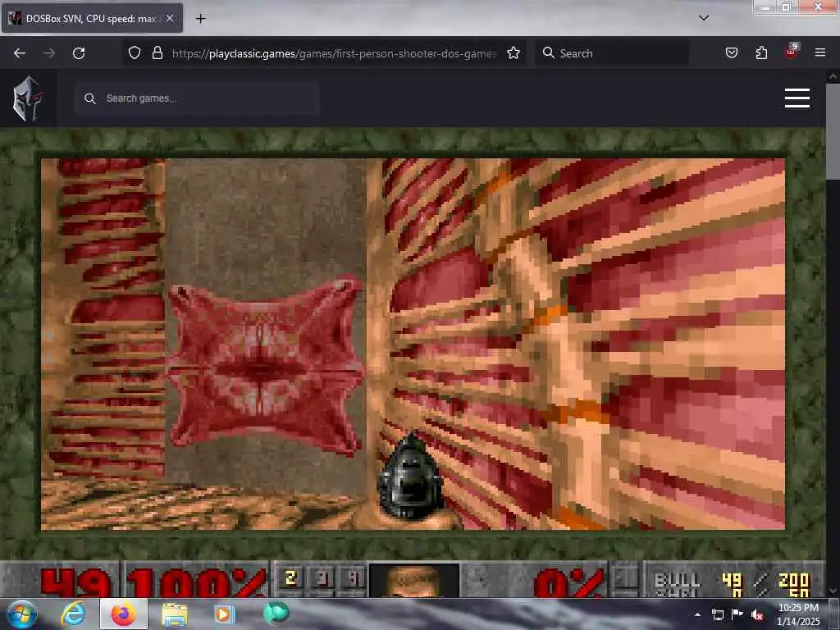Close the DOSBox SVN tab
The image size is (840, 630).
point(170,18)
